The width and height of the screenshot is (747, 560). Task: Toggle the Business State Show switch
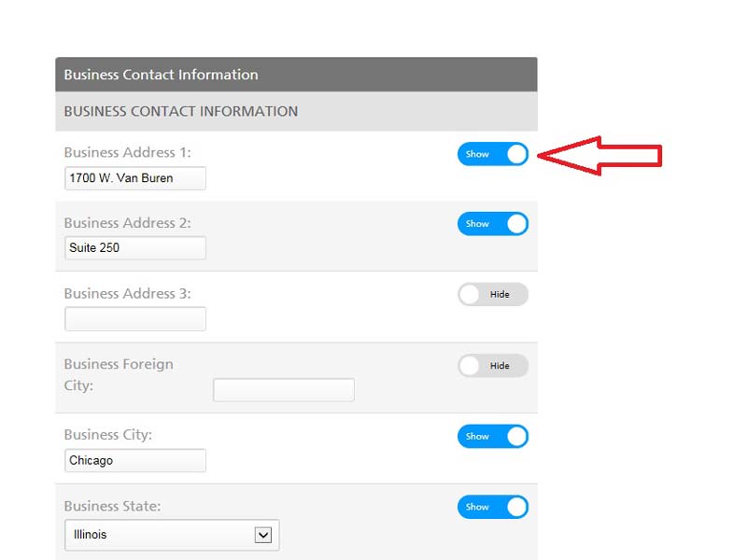492,507
